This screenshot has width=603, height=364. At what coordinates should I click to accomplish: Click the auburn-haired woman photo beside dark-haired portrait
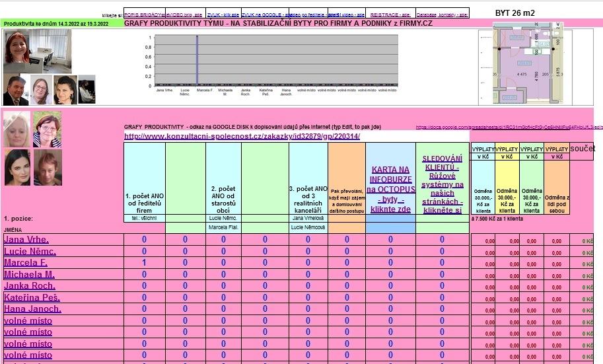(48, 167)
